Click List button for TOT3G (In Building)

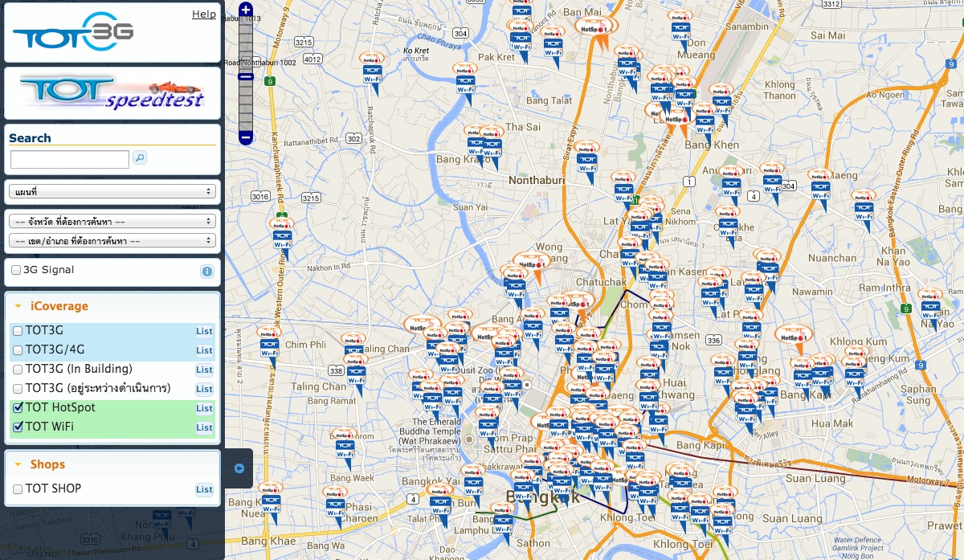[x=204, y=370]
